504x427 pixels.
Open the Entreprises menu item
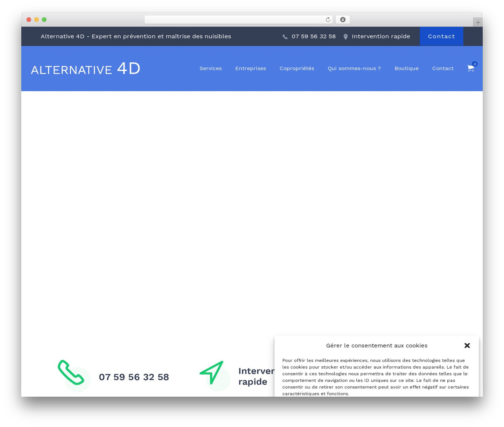click(251, 69)
